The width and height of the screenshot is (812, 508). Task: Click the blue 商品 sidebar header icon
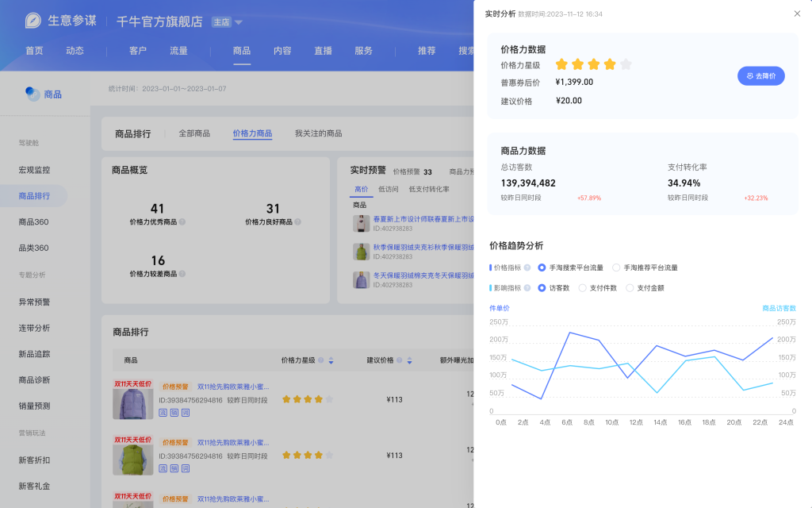33,94
